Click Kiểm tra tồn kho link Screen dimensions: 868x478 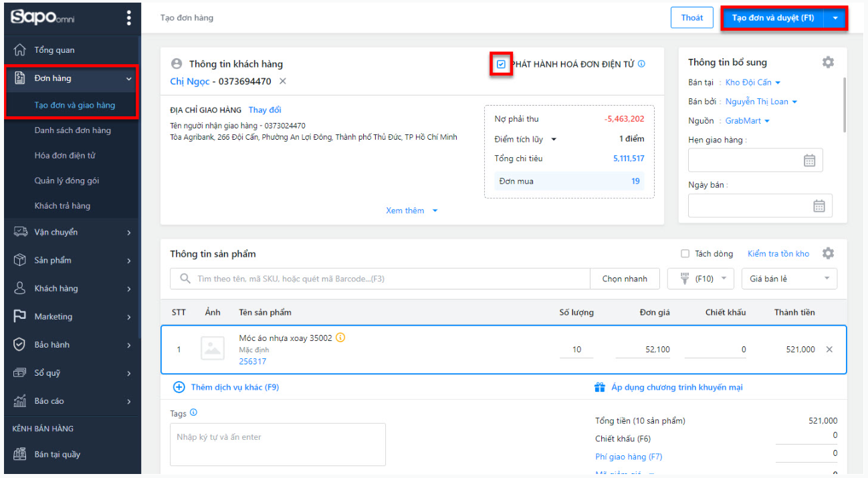778,253
